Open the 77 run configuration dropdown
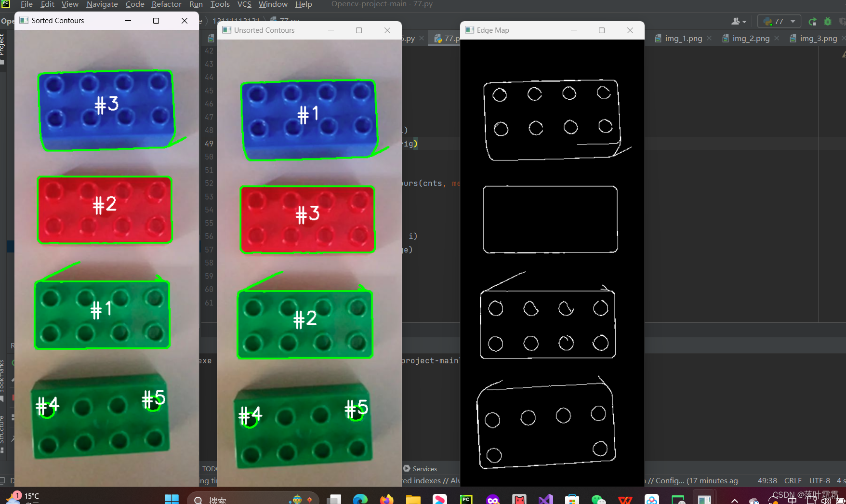The height and width of the screenshot is (504, 846). 779,21
